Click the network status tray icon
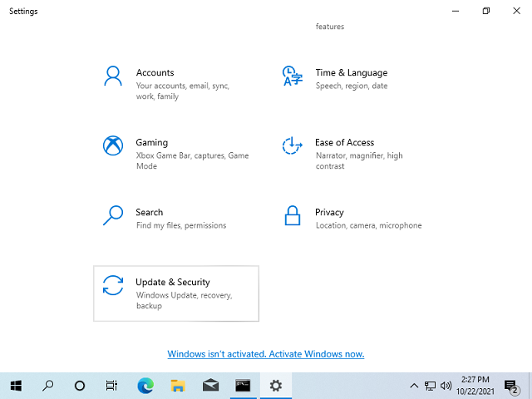 (430, 386)
